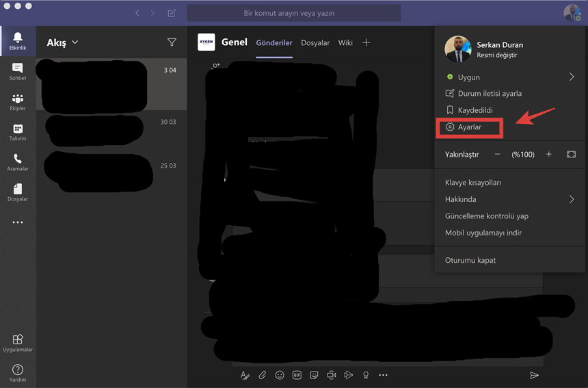The width and height of the screenshot is (588, 388).
Task: Click the stream arrow icon in compose bar
Action: (349, 375)
